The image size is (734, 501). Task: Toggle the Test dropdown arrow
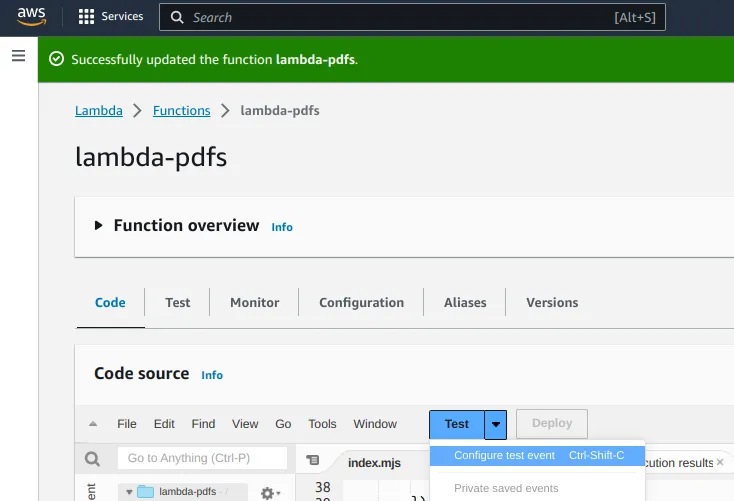coord(496,424)
